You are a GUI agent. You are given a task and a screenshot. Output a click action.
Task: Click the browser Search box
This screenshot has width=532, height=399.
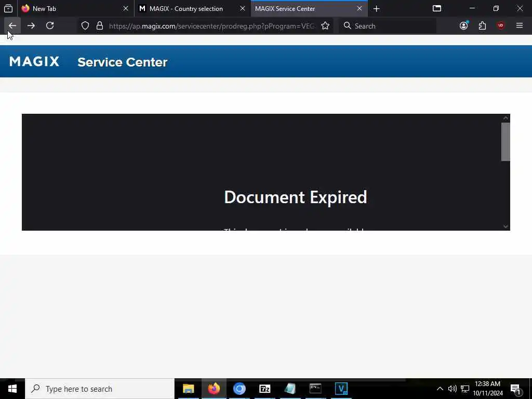point(388,26)
